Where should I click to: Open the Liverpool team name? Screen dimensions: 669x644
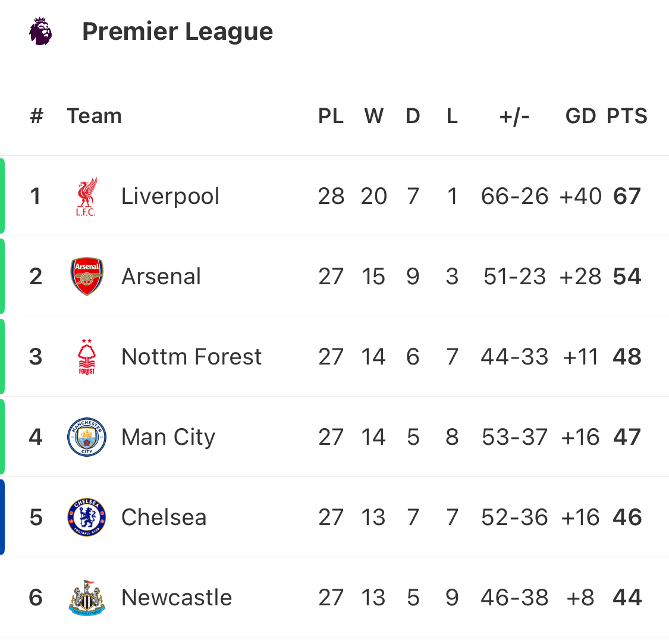click(170, 196)
